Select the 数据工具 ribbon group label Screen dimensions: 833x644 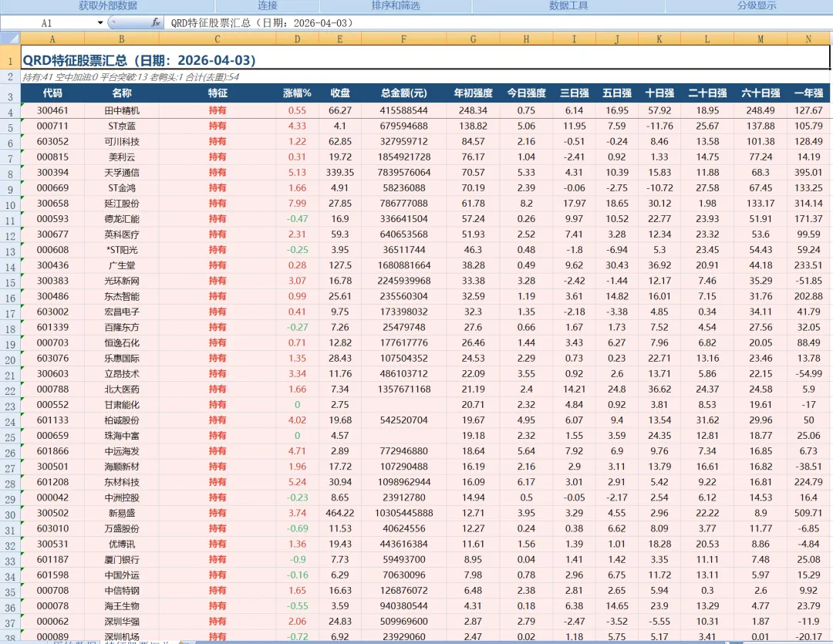point(568,5)
